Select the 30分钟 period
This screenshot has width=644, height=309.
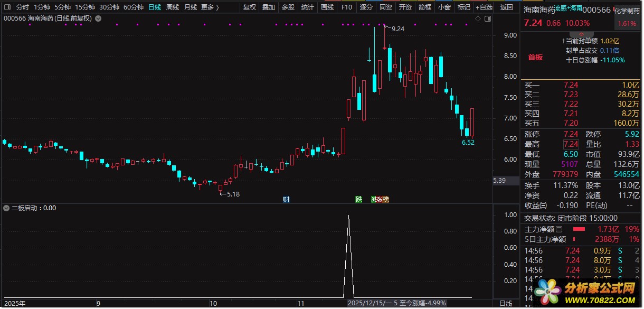[x=109, y=7]
